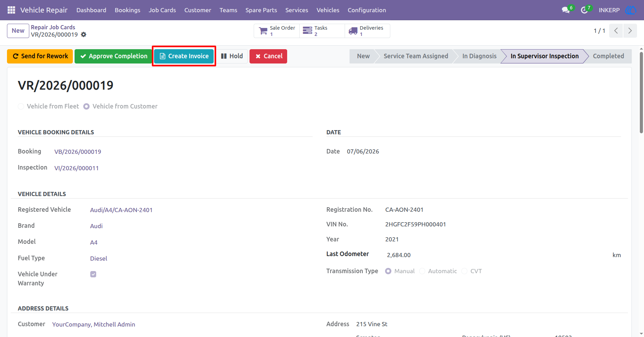
Task: Open the Dashboard menu
Action: click(x=91, y=10)
